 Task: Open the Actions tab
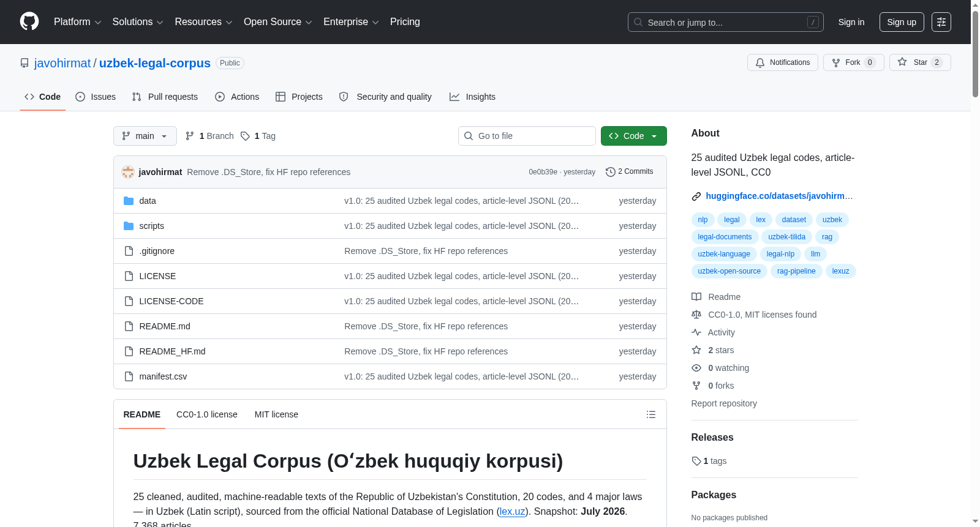237,97
